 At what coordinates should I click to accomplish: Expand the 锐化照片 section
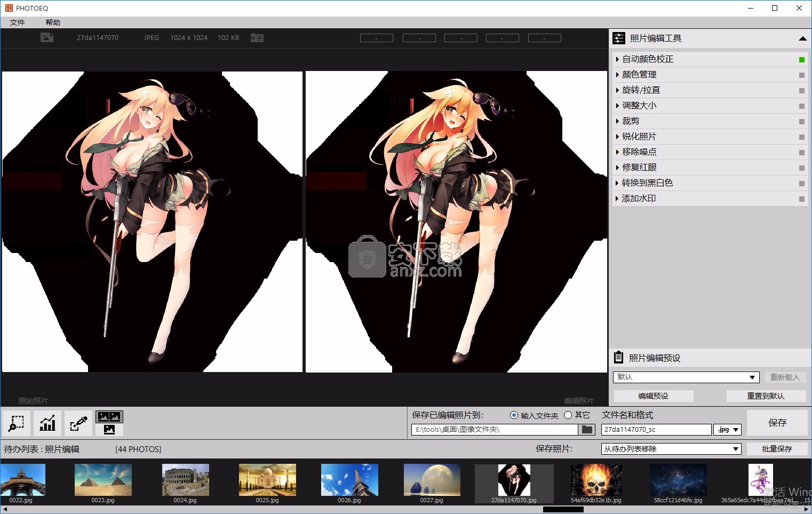617,137
